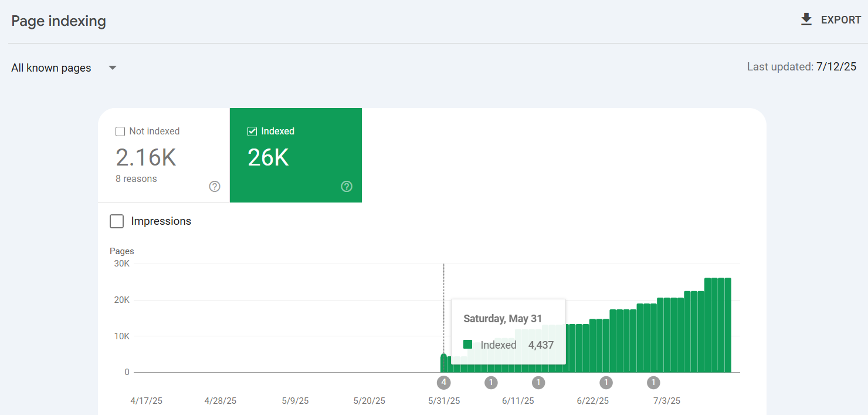This screenshot has height=415, width=868.
Task: Click the first green bar at May 31
Action: pyautogui.click(x=444, y=363)
